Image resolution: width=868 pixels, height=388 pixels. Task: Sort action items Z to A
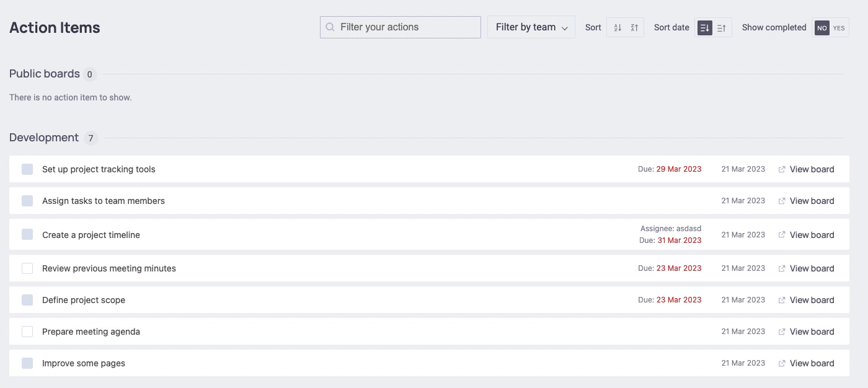tap(634, 28)
